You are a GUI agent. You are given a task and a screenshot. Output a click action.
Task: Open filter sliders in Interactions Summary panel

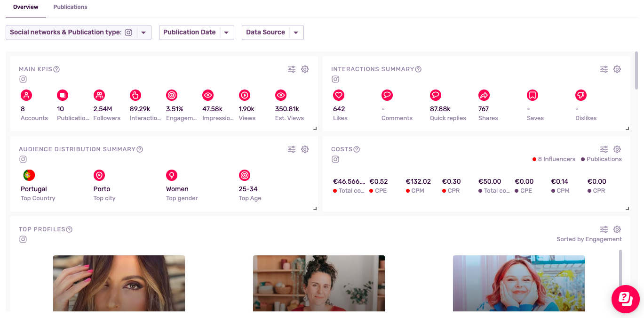coord(604,69)
